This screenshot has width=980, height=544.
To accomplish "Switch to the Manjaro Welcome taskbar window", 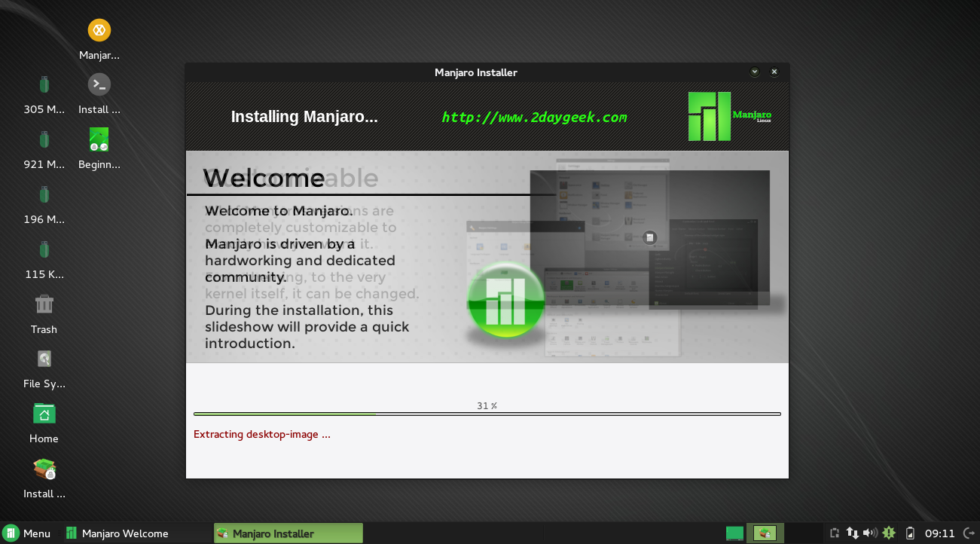I will (124, 533).
